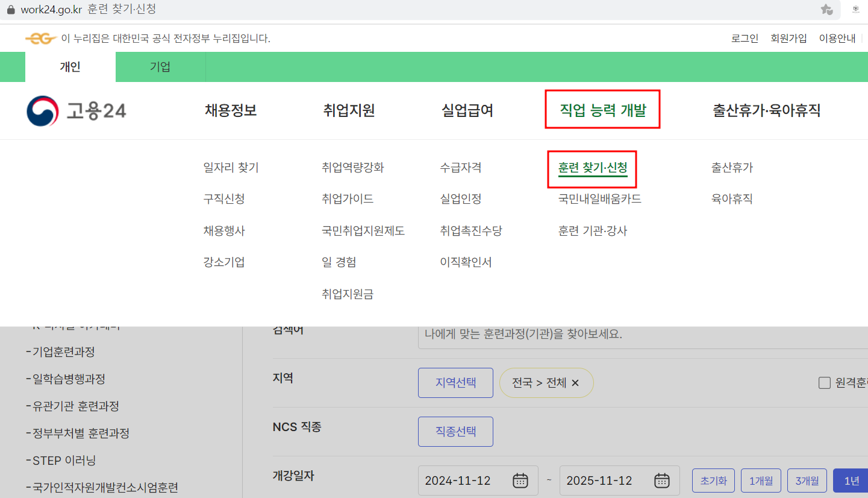Click the 로그인 link
The width and height of the screenshot is (868, 498).
coord(744,37)
